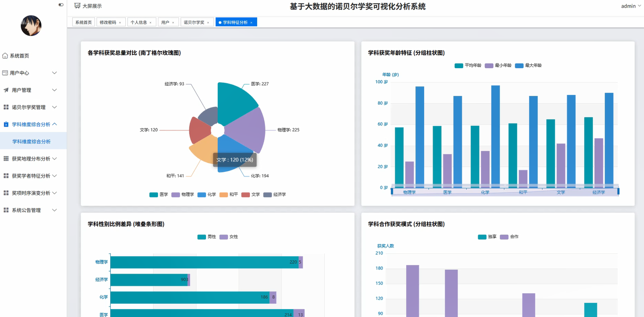Viewport: 644px width, 317px height.
Task: Close the 学科特征分析 tab
Action: tap(251, 23)
